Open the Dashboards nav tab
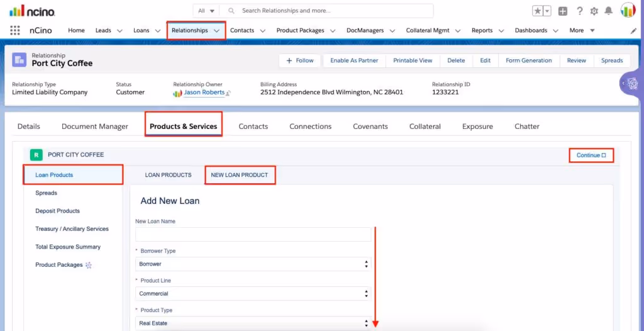Screen dimensions: 644x331 pyautogui.click(x=531, y=30)
